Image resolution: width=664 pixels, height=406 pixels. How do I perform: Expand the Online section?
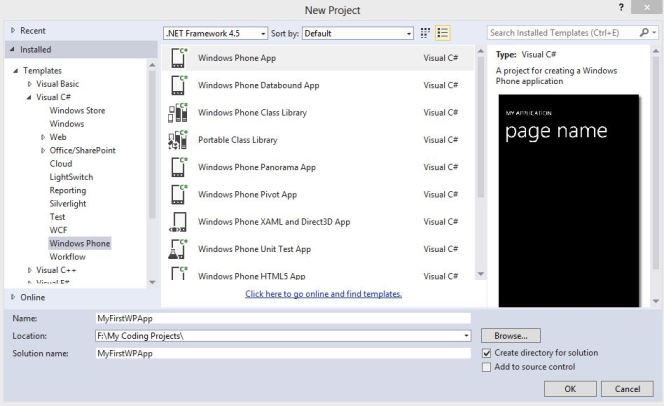[x=13, y=297]
